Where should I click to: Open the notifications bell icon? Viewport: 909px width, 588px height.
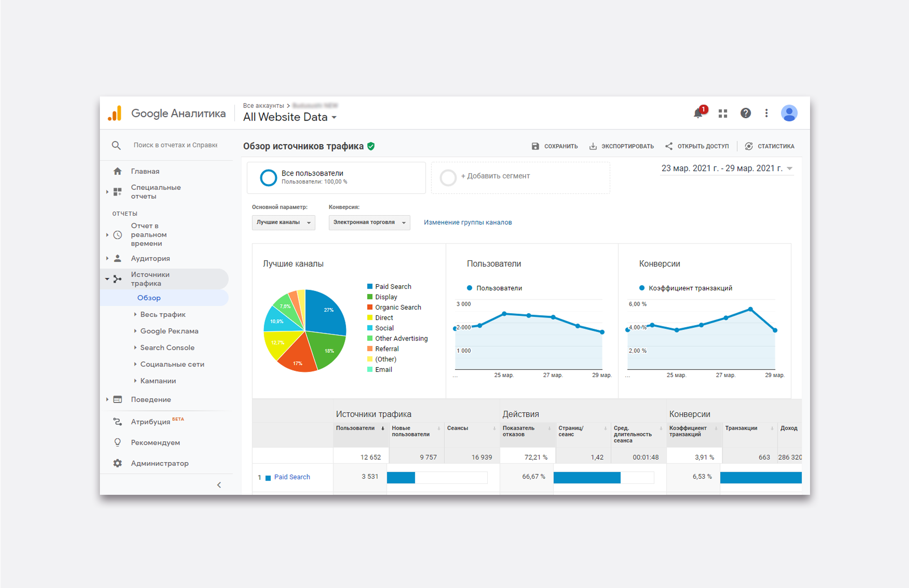[x=698, y=114]
